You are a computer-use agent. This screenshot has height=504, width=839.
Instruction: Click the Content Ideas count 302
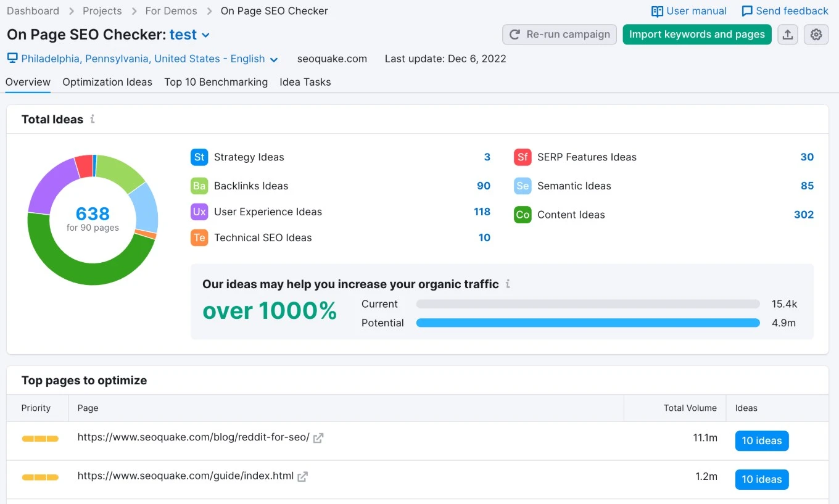[x=804, y=215]
